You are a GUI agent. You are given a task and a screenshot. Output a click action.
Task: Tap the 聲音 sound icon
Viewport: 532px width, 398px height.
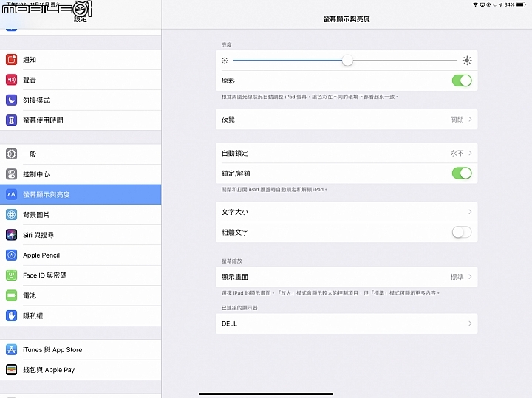click(x=11, y=80)
